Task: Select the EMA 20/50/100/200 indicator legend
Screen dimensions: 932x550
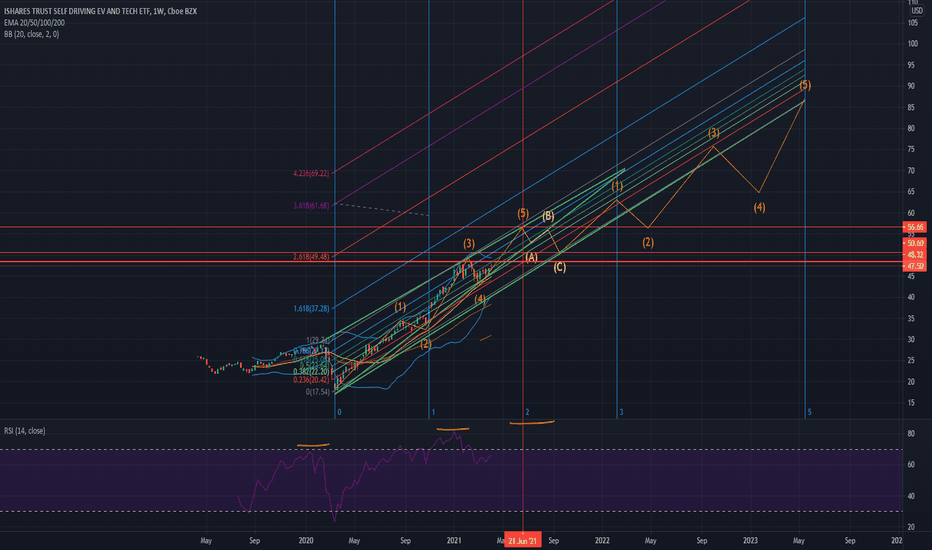Action: (34, 23)
